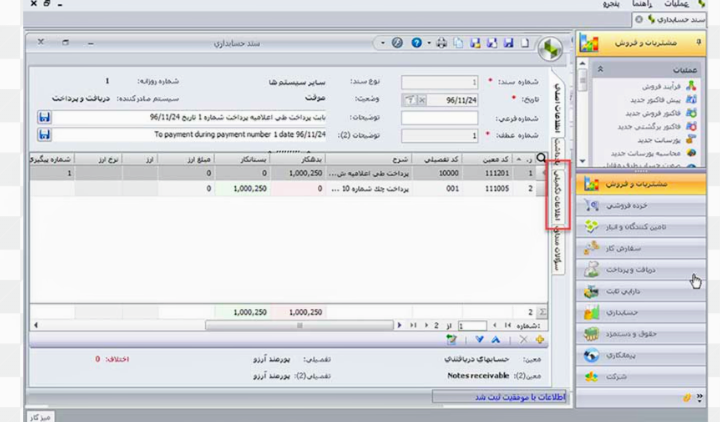The width and height of the screenshot is (720, 422).
Task: Click the sigma sum icon in totals row
Action: [x=542, y=312]
